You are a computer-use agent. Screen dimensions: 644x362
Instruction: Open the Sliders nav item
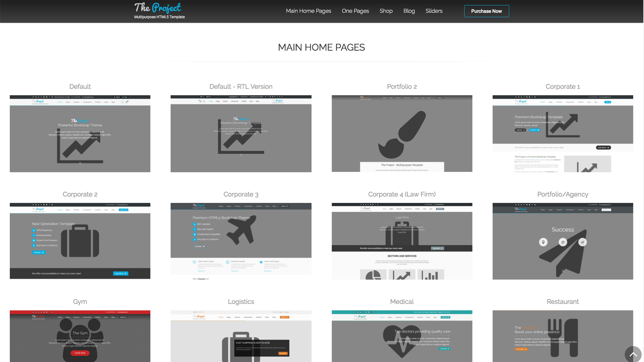pyautogui.click(x=434, y=11)
